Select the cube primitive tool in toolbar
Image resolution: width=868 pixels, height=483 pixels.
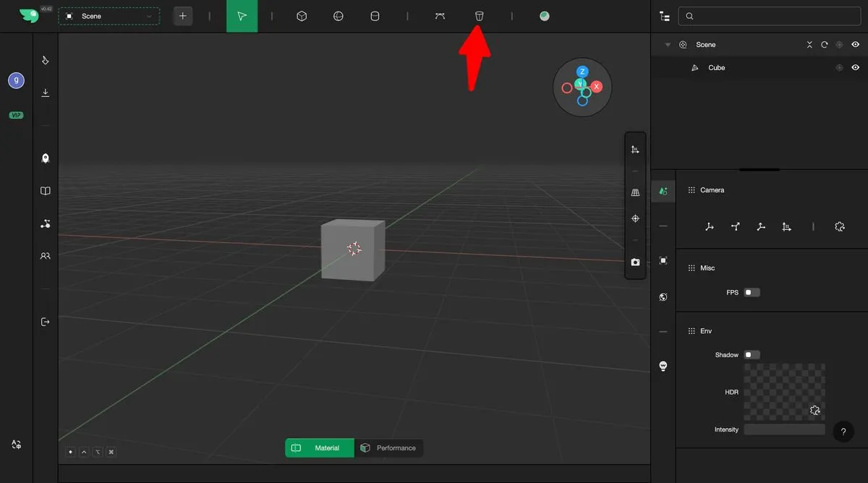pos(302,16)
